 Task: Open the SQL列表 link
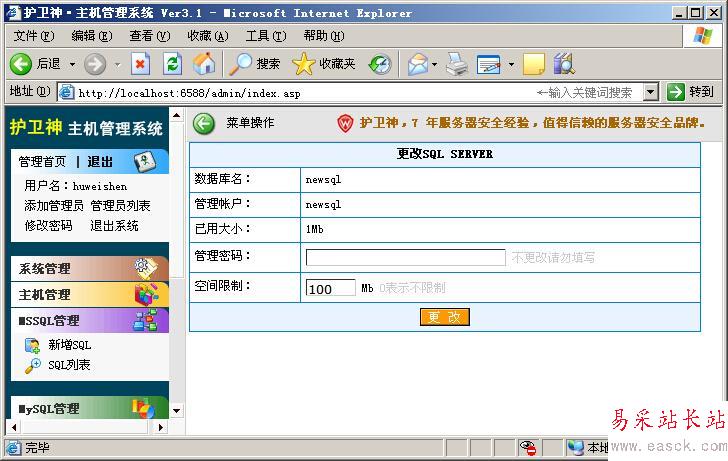pyautogui.click(x=69, y=365)
